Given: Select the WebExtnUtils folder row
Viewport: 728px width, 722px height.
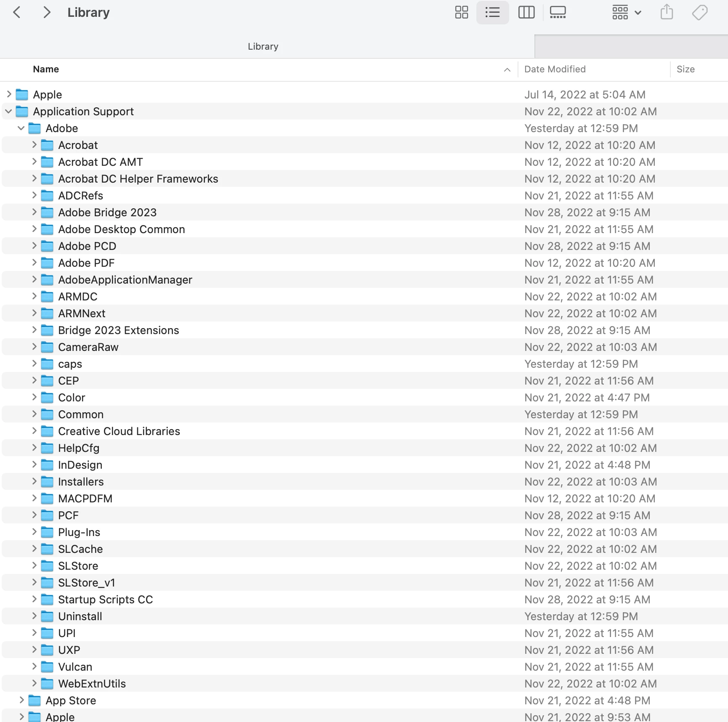Looking at the screenshot, I should tap(365, 684).
